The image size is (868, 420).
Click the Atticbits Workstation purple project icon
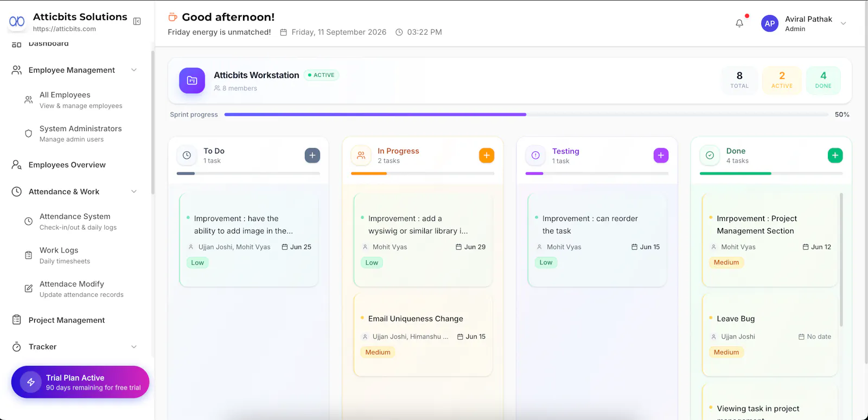click(x=192, y=81)
